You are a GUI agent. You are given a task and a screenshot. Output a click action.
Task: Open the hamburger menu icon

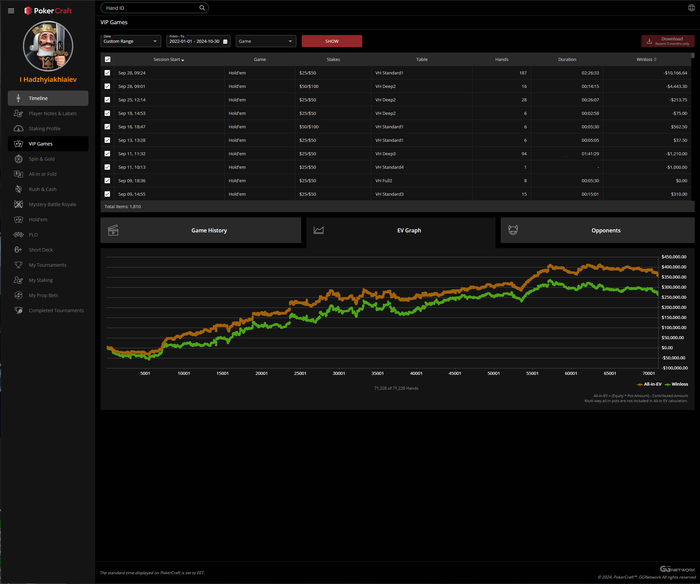click(x=11, y=11)
